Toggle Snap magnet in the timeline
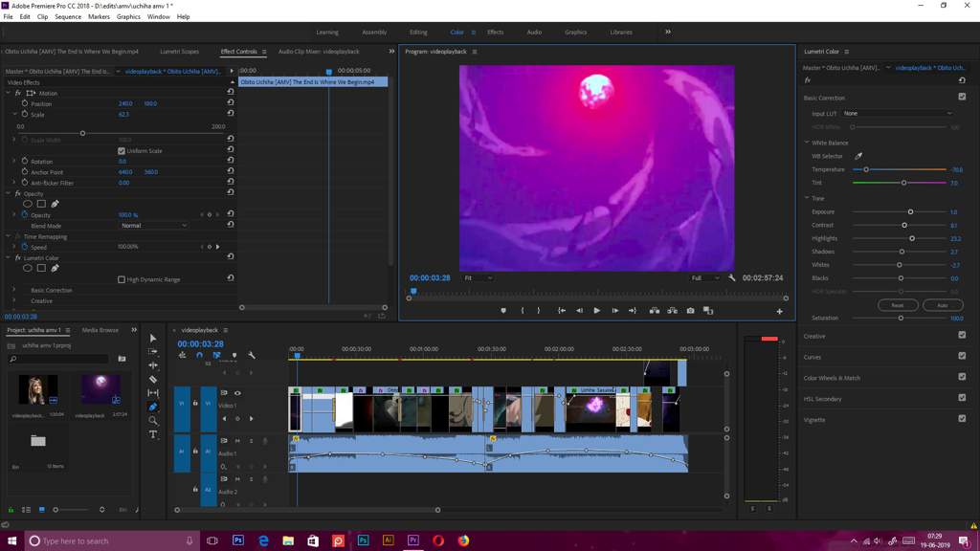Viewport: 980px width, 551px height. (x=199, y=356)
